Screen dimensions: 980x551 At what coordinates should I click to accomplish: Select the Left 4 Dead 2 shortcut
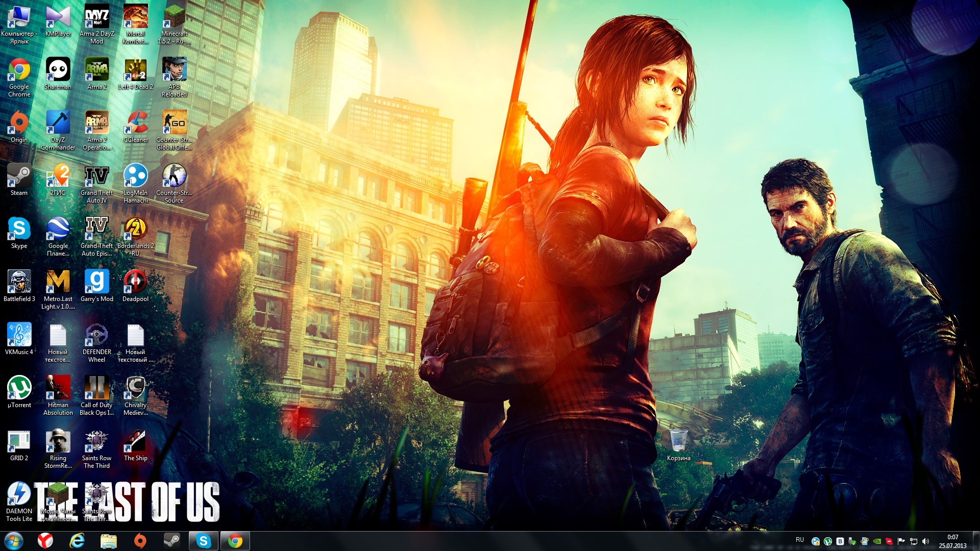[x=136, y=74]
